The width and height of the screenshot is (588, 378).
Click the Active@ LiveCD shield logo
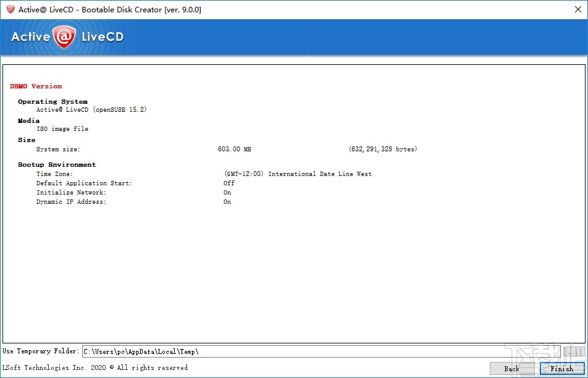click(x=64, y=37)
